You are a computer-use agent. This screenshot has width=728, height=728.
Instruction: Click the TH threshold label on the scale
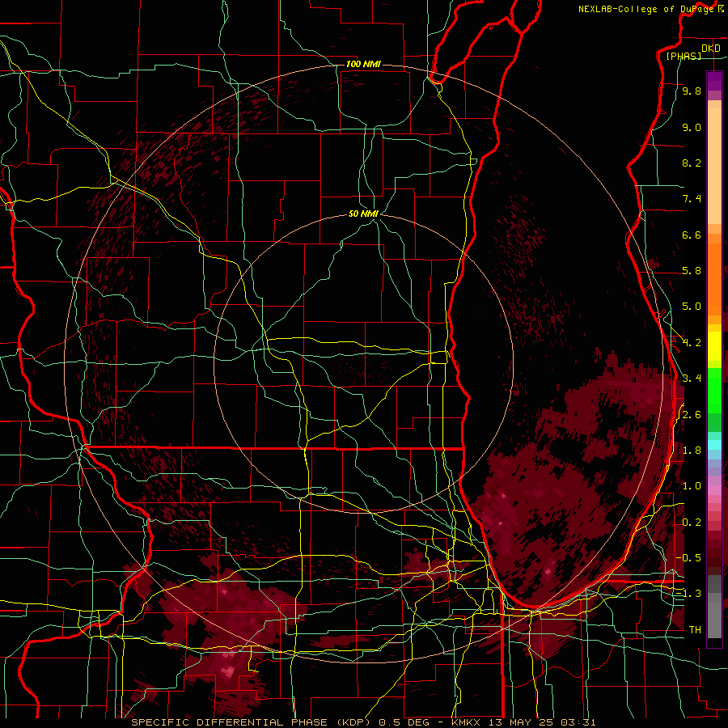[695, 630]
